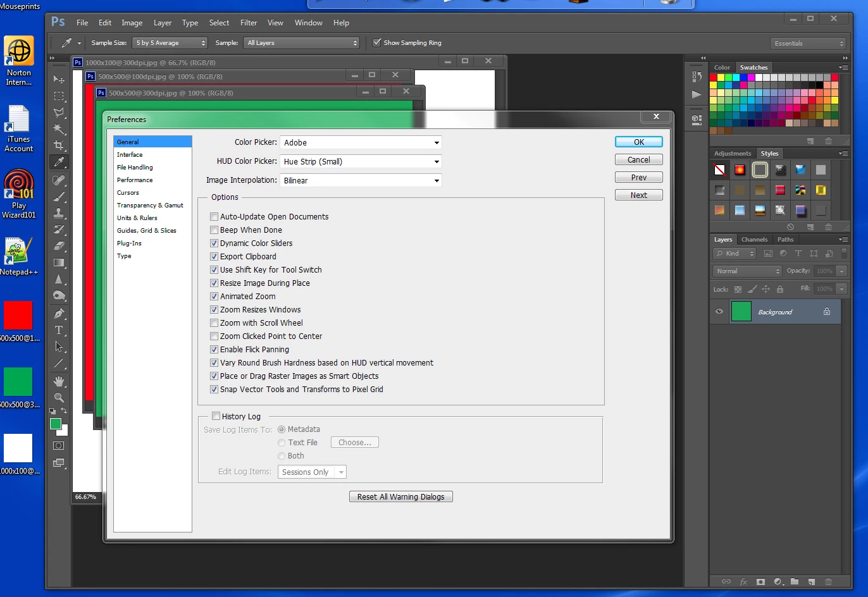The width and height of the screenshot is (868, 597).
Task: Open the Filter menu
Action: click(x=249, y=23)
